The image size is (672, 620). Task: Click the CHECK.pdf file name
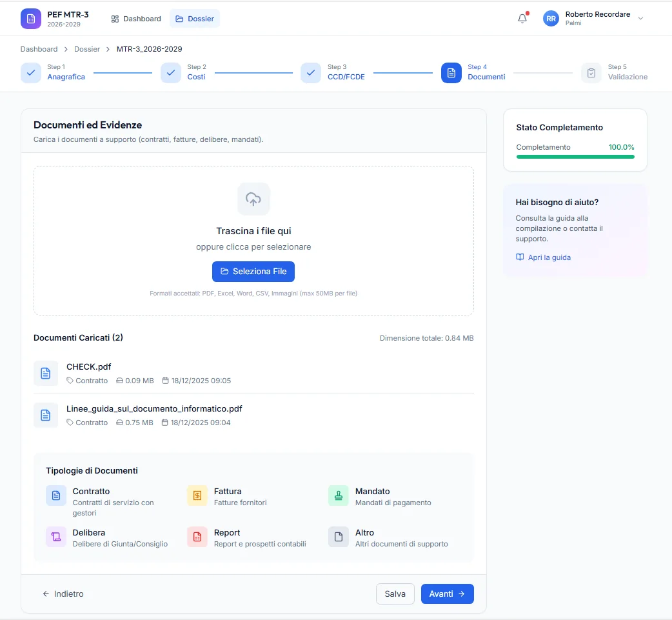click(x=89, y=367)
